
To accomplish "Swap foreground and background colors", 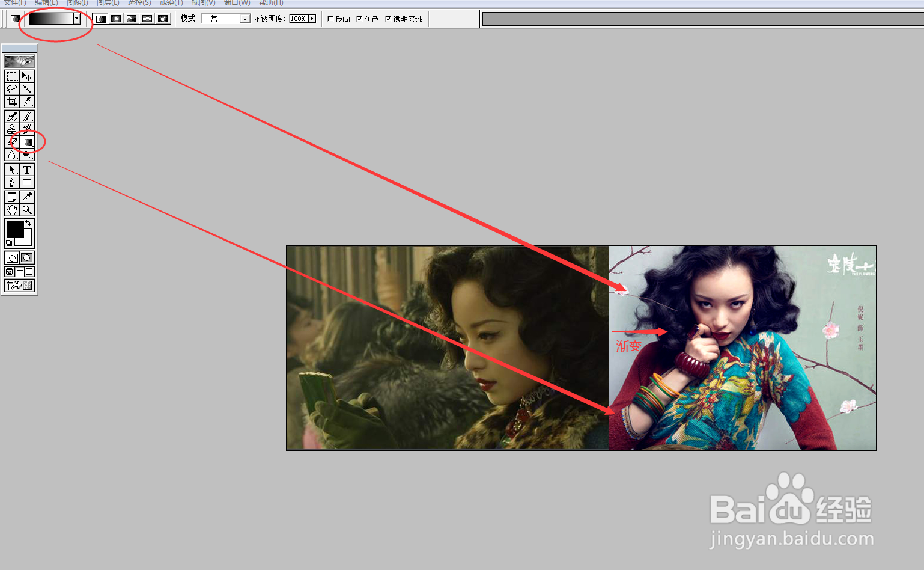I will point(28,223).
